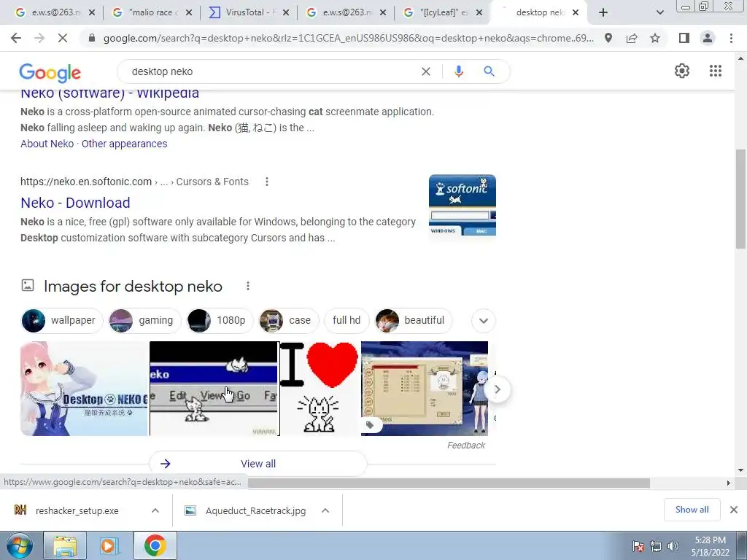
Task: Open the Desktop NEKO anime girl image
Action: 85,389
